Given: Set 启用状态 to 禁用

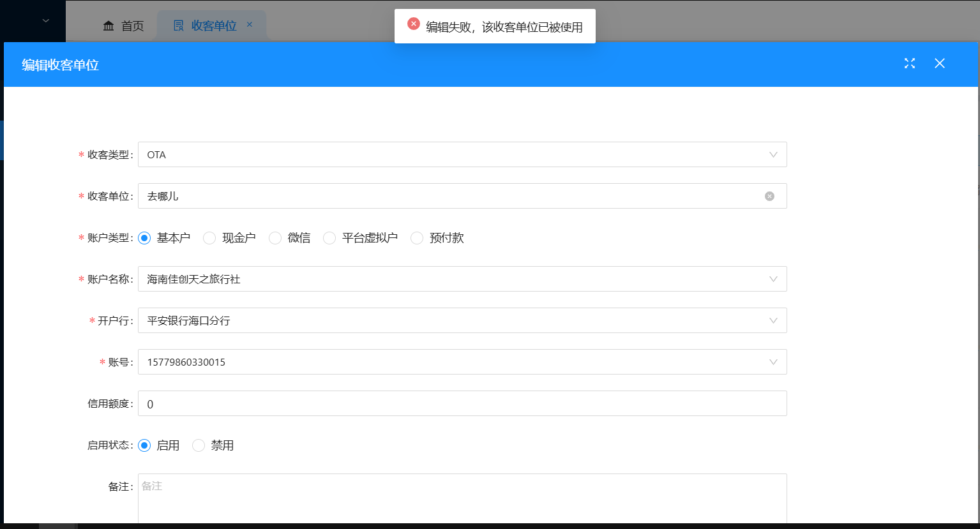Looking at the screenshot, I should 199,445.
